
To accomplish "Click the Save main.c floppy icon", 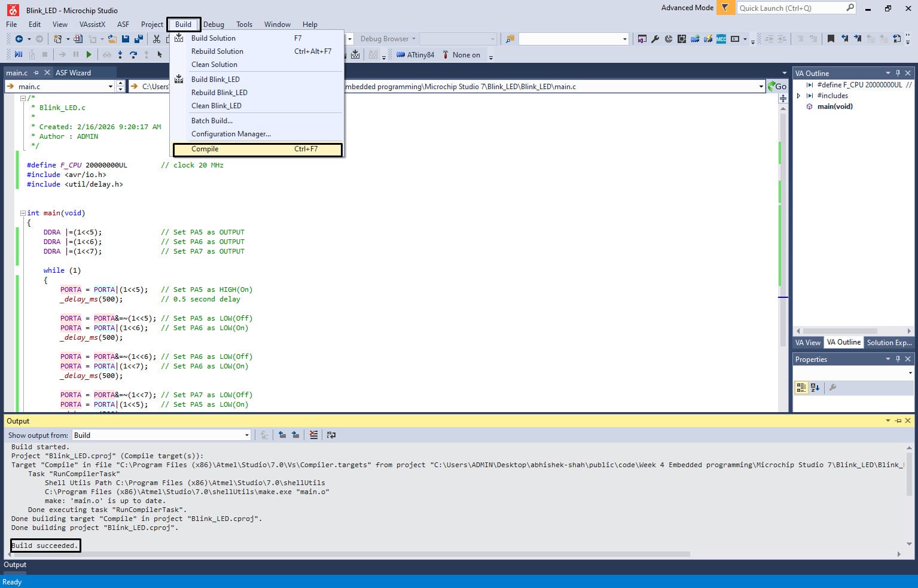I will coord(126,39).
